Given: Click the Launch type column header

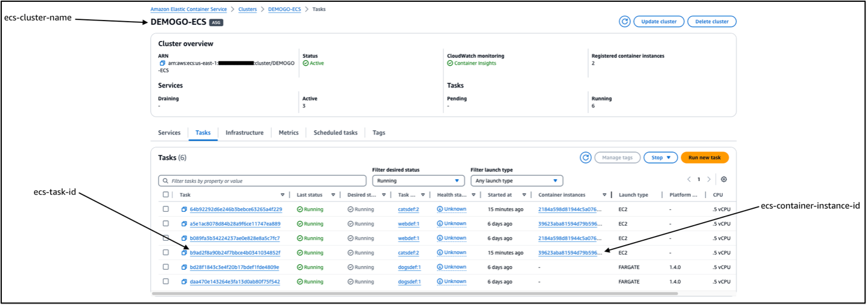Looking at the screenshot, I should click(633, 195).
